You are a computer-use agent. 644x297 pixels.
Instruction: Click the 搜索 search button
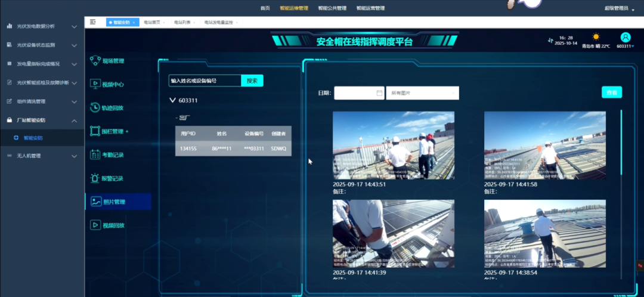252,81
